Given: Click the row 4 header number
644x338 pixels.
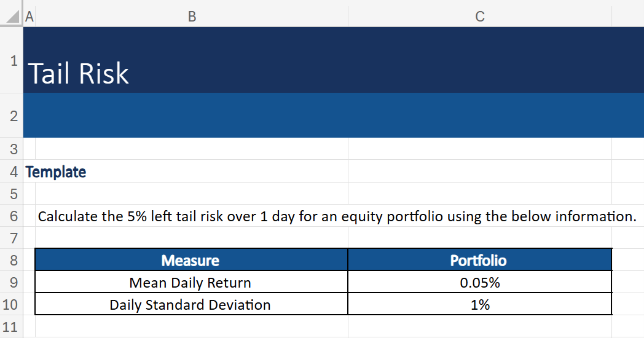Looking at the screenshot, I should pos(12,171).
